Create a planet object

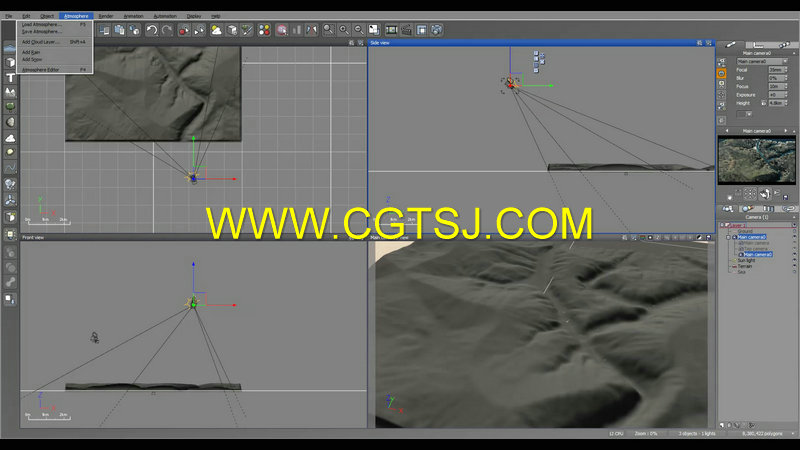pyautogui.click(x=10, y=153)
